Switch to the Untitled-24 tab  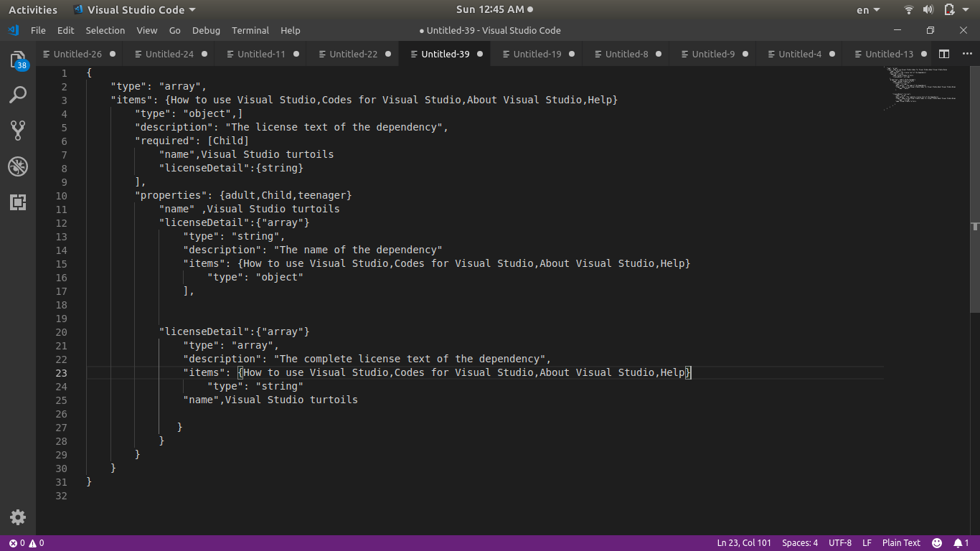(x=170, y=54)
